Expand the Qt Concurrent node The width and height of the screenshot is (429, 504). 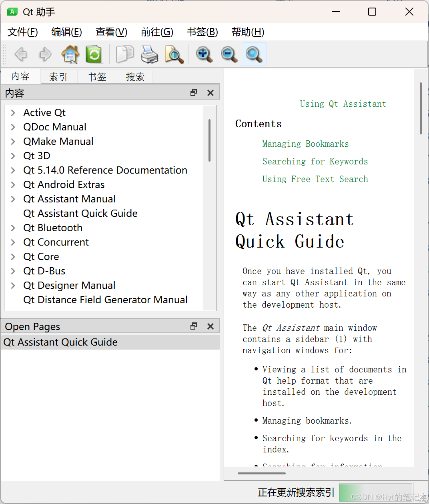click(13, 242)
